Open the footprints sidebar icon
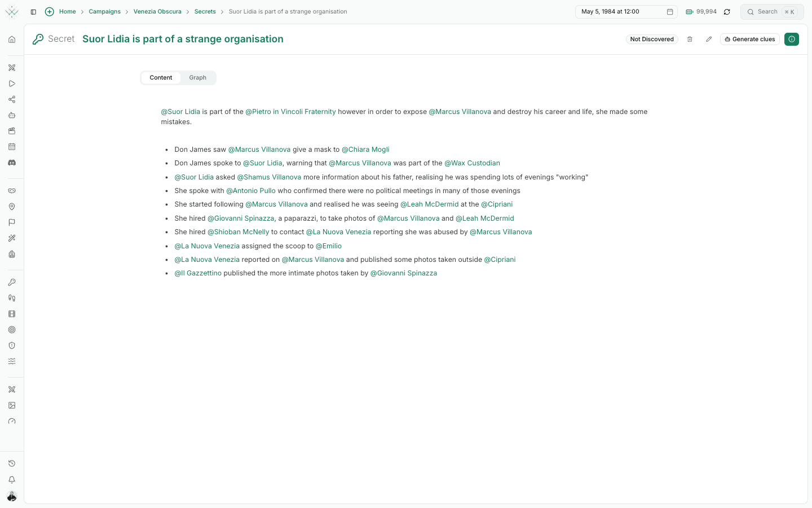The height and width of the screenshot is (508, 812). click(12, 298)
